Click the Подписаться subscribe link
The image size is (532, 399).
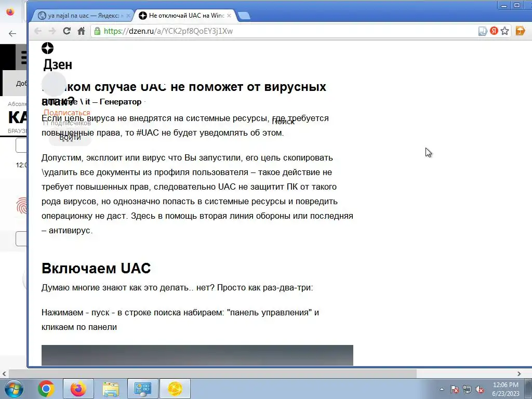click(x=67, y=112)
